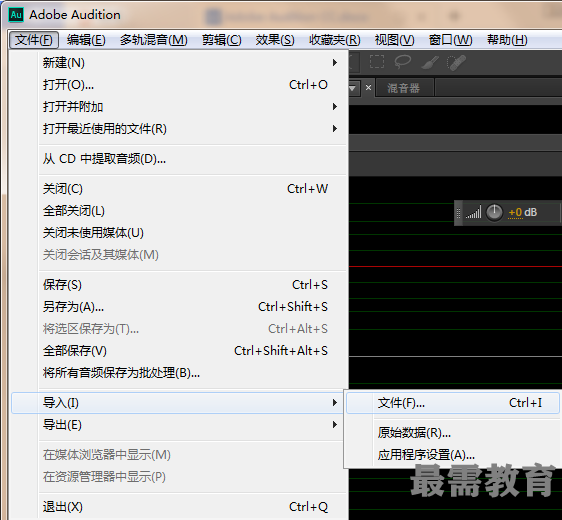
Task: Open the 视图(V) menu
Action: (x=394, y=40)
